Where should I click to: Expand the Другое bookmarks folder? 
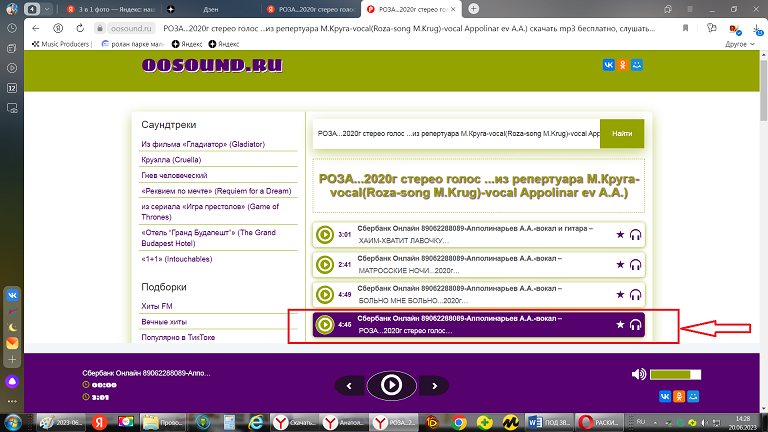pos(740,44)
